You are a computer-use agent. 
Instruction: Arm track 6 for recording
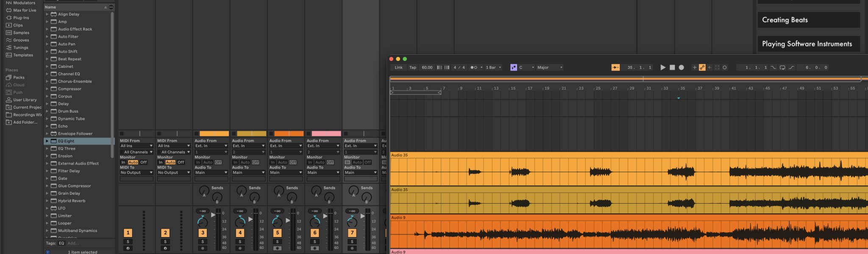pyautogui.click(x=314, y=248)
